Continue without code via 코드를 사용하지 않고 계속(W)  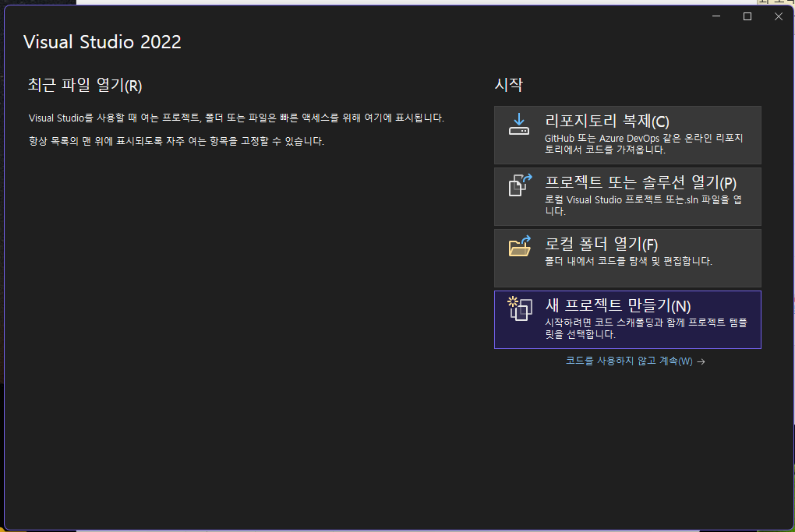coord(629,361)
